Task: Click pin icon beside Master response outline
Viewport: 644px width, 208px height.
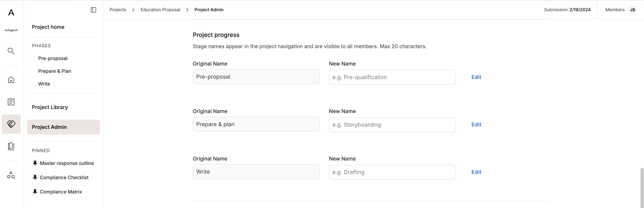Action: coord(35,163)
